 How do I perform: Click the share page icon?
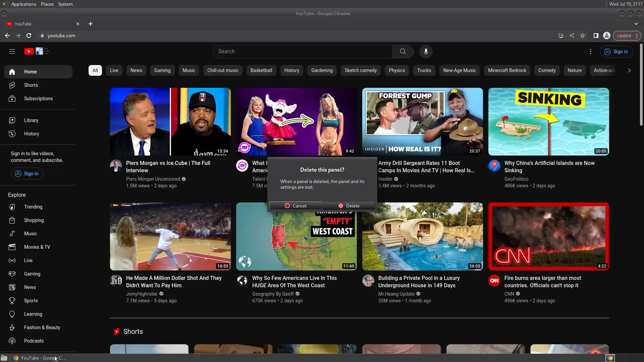pos(572,36)
